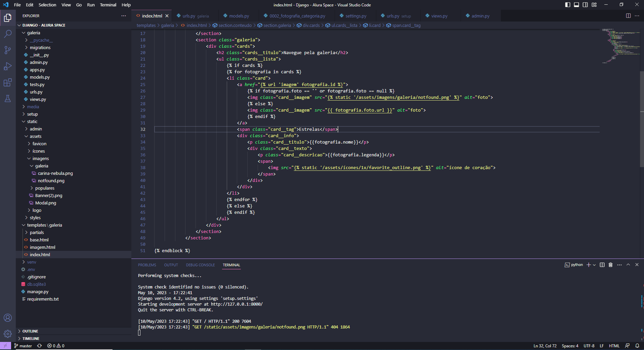Switch to models.py tab

[x=238, y=16]
